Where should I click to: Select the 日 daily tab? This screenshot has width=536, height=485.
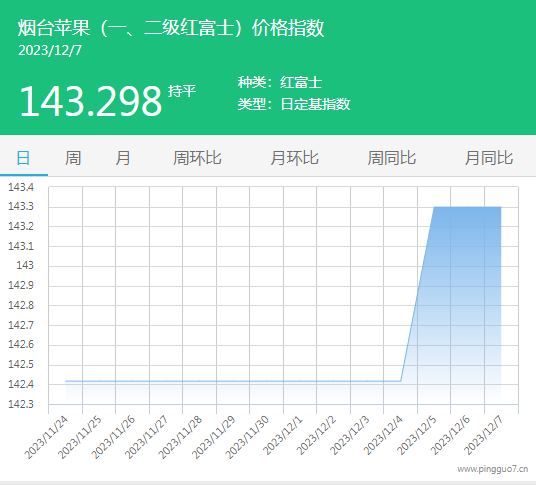point(24,159)
